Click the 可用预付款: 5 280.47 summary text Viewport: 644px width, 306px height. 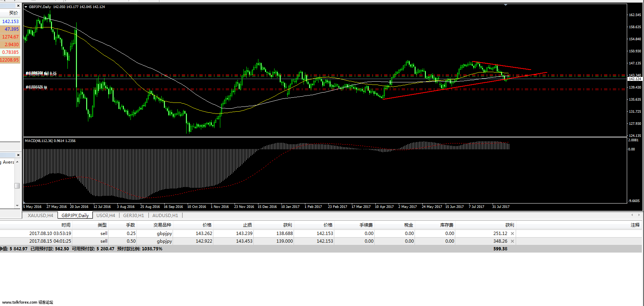[x=93, y=249]
